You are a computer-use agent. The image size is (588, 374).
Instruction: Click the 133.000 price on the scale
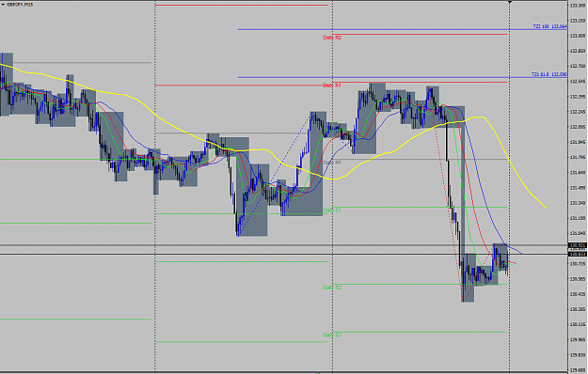(x=578, y=36)
